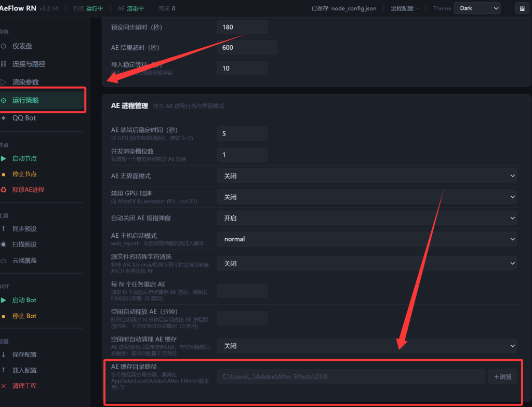
Task: Click the stop square icon for 停止节点
Action: 4,174
